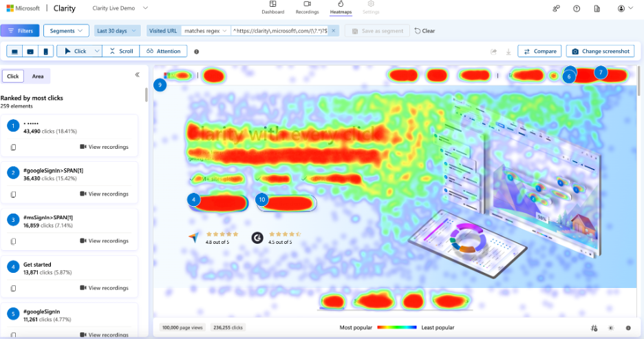This screenshot has height=339, width=644.
Task: Go to the Recordings tab
Action: [x=307, y=8]
